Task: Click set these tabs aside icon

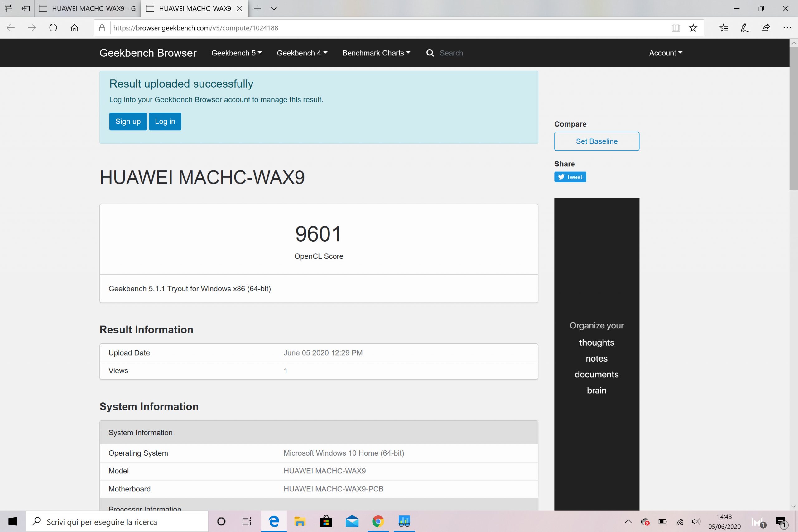Action: tap(26, 8)
